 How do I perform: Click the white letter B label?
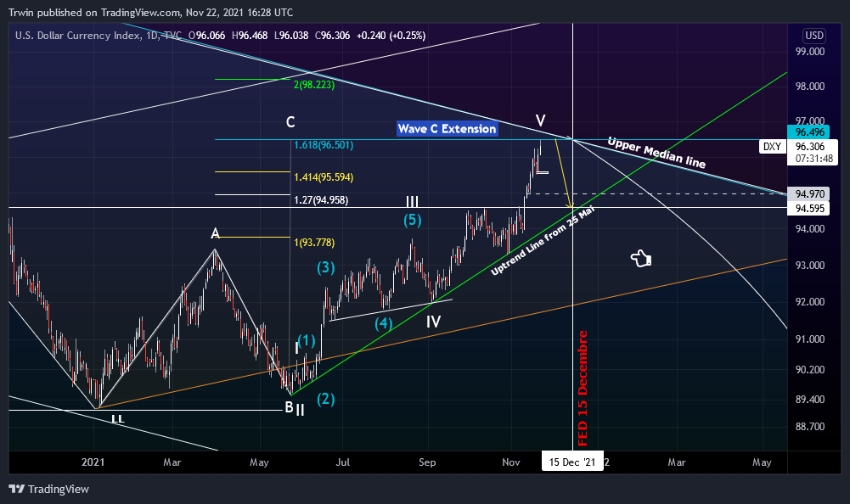(290, 407)
